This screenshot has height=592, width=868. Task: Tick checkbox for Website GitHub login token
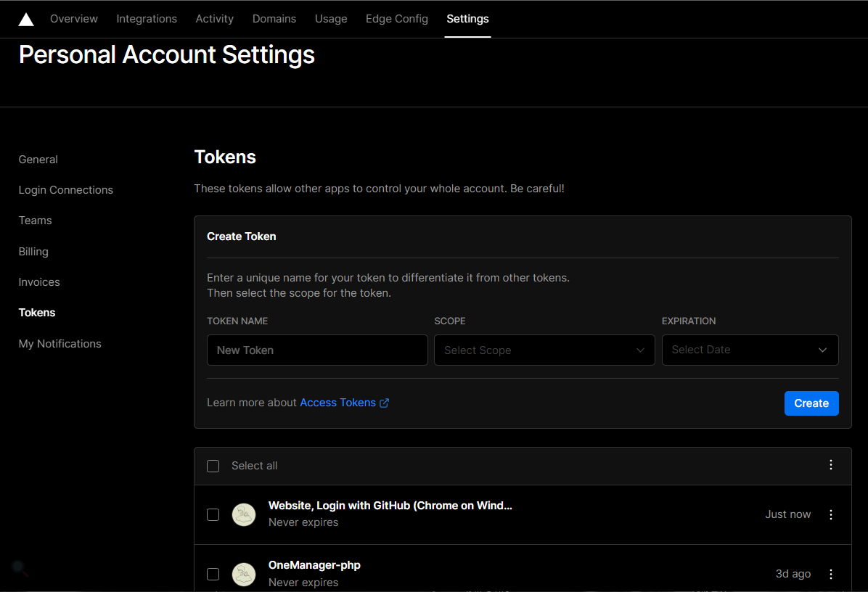(x=213, y=514)
